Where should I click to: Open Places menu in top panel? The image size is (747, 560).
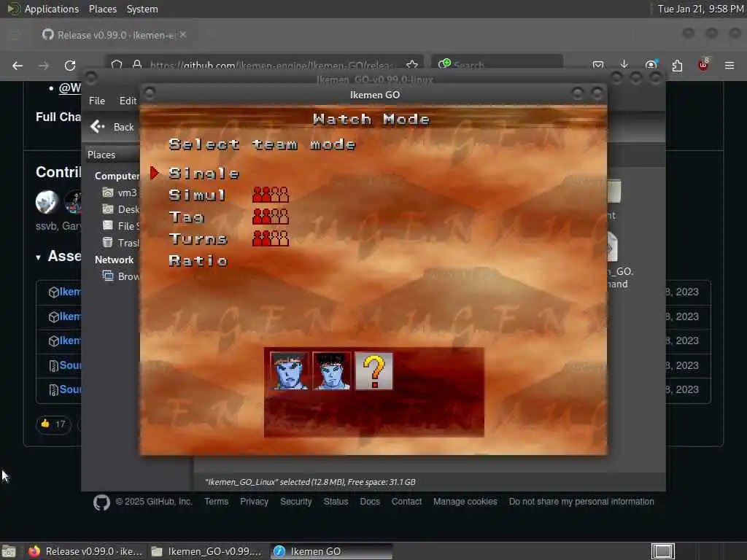pos(102,9)
